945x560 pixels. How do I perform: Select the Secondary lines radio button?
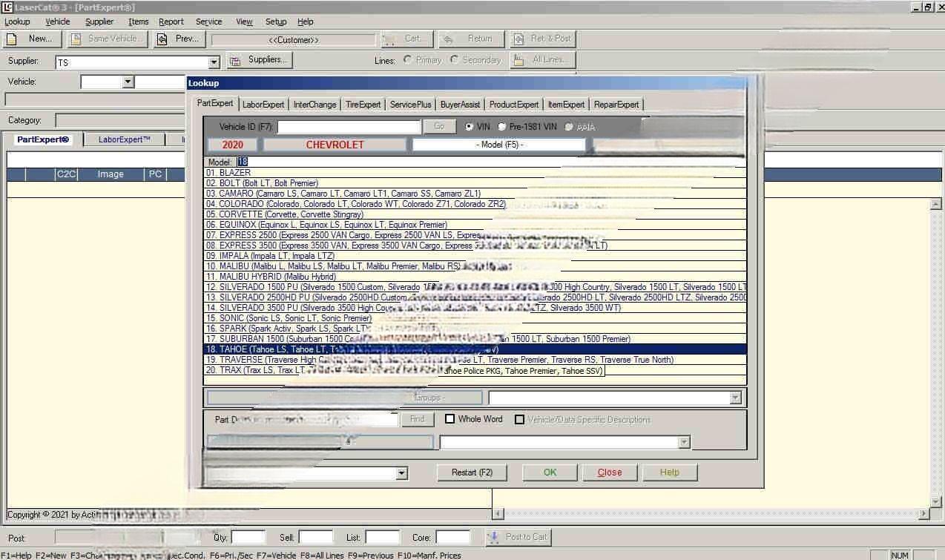pos(454,59)
